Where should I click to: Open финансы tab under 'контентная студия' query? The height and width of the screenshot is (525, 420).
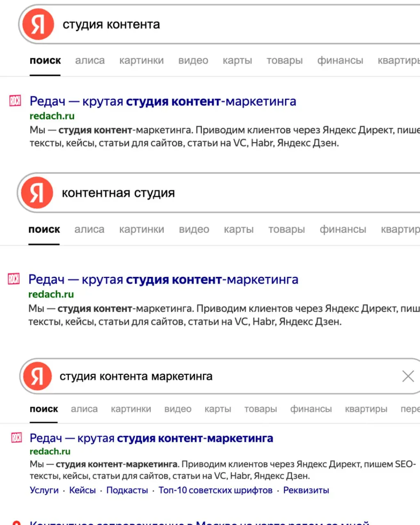pyautogui.click(x=343, y=229)
